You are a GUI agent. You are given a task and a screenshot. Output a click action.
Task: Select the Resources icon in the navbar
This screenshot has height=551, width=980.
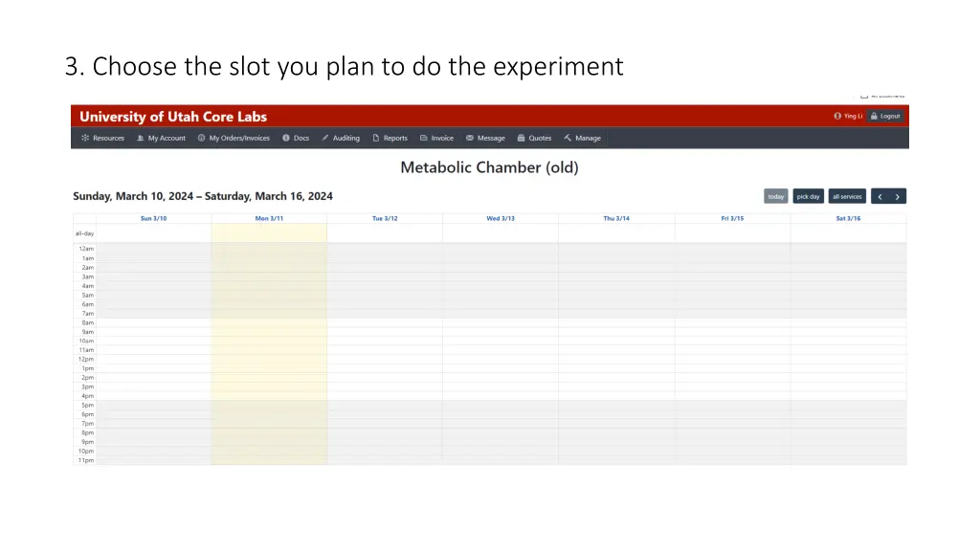pyautogui.click(x=87, y=138)
